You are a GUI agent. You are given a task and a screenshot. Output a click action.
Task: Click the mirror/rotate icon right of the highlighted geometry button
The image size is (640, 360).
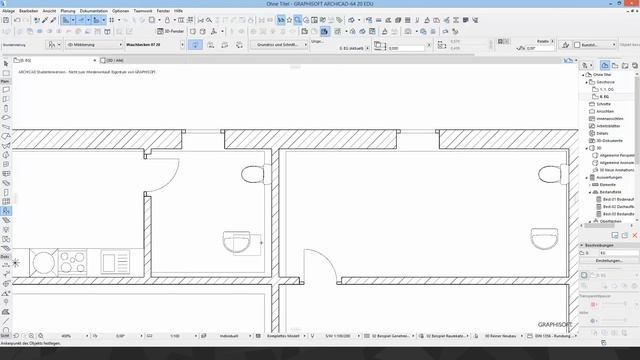211,45
